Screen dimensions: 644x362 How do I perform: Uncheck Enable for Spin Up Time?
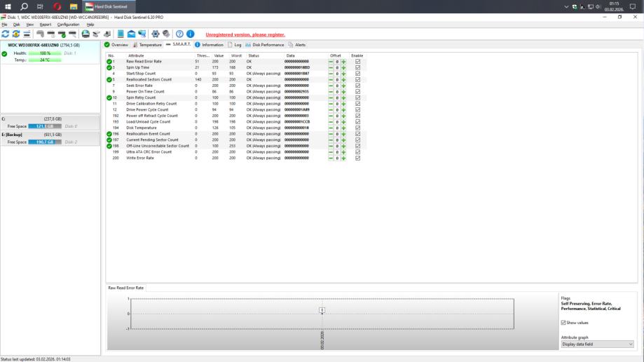coord(357,67)
